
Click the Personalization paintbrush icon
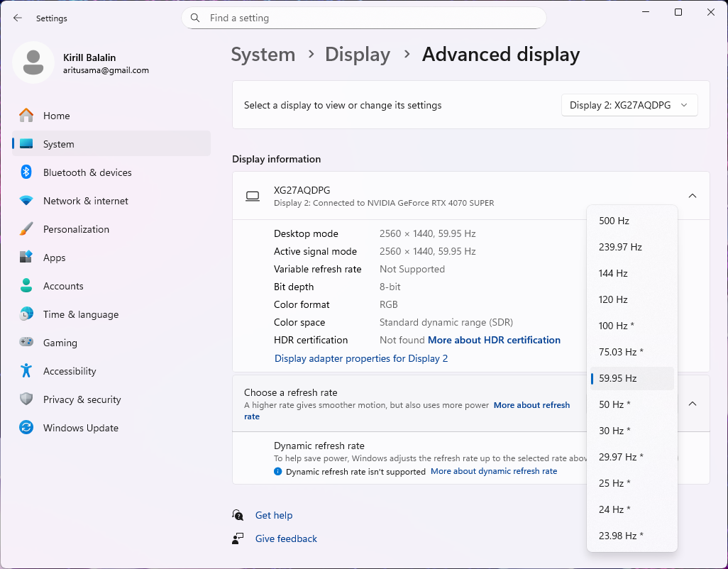(x=26, y=229)
